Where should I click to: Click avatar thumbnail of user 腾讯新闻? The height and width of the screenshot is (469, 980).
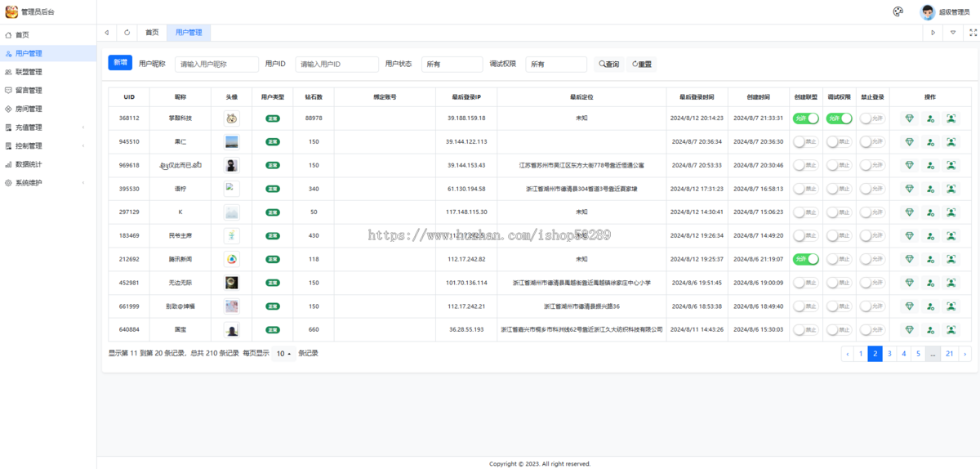coord(232,259)
